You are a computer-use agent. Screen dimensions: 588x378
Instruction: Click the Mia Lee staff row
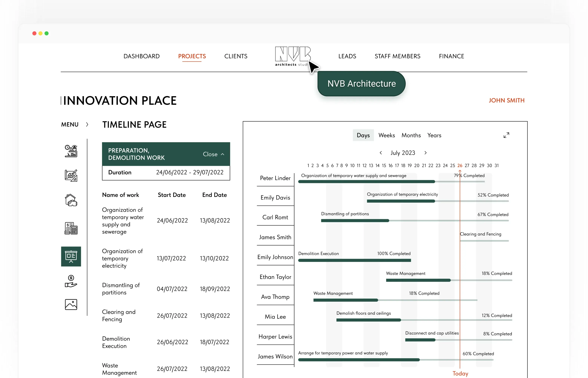pos(275,316)
